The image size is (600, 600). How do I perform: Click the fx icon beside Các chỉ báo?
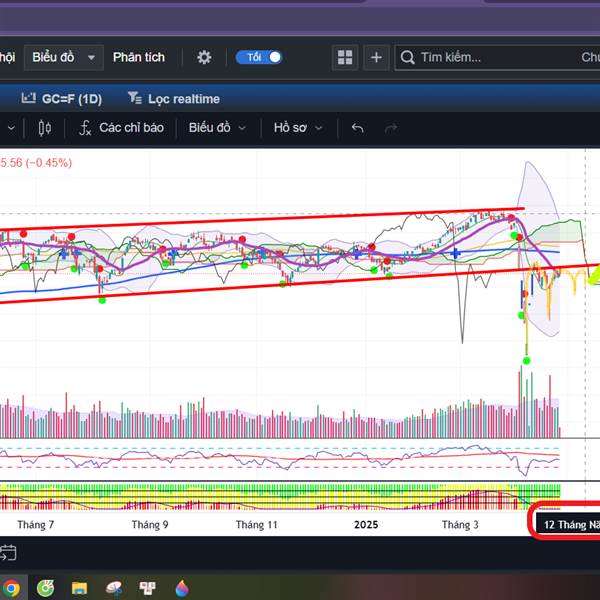pyautogui.click(x=85, y=128)
